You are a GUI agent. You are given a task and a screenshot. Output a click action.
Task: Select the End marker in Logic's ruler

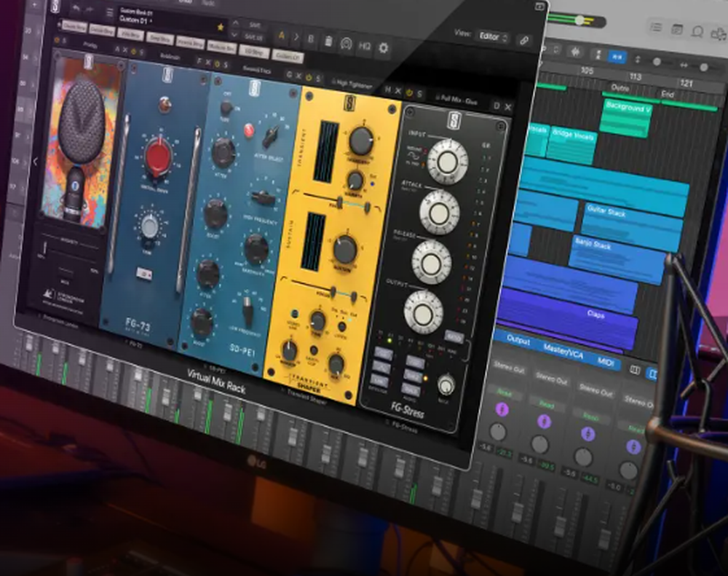point(668,94)
